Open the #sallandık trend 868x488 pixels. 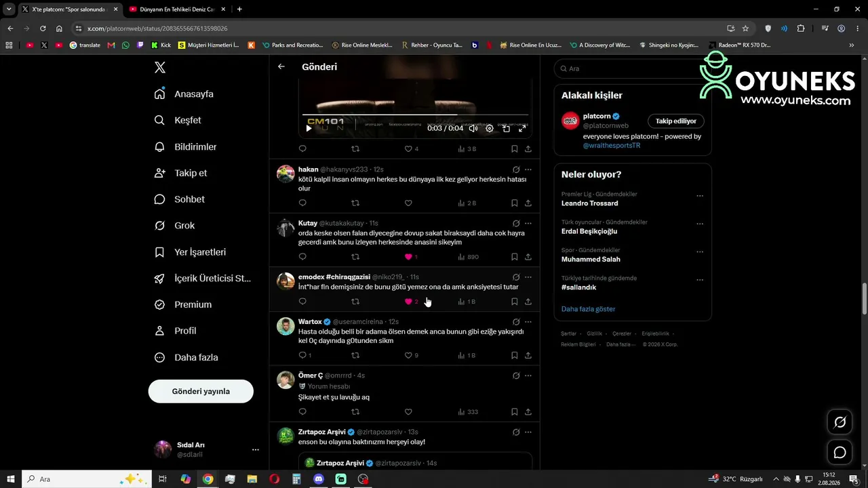pyautogui.click(x=579, y=287)
